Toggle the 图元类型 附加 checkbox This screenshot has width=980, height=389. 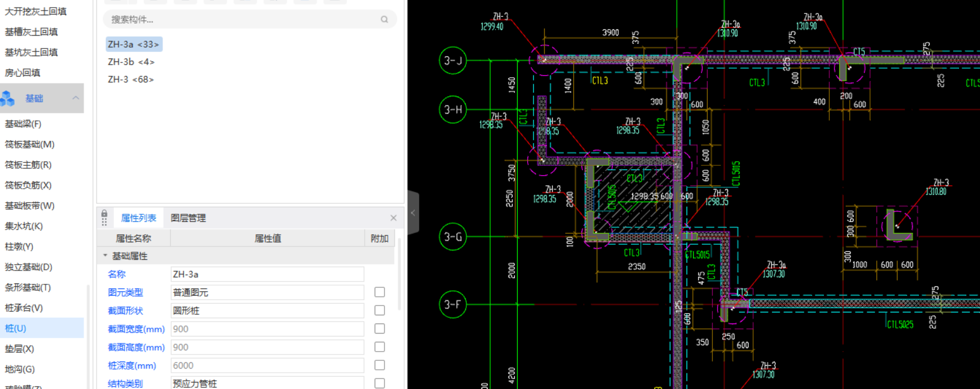(379, 292)
